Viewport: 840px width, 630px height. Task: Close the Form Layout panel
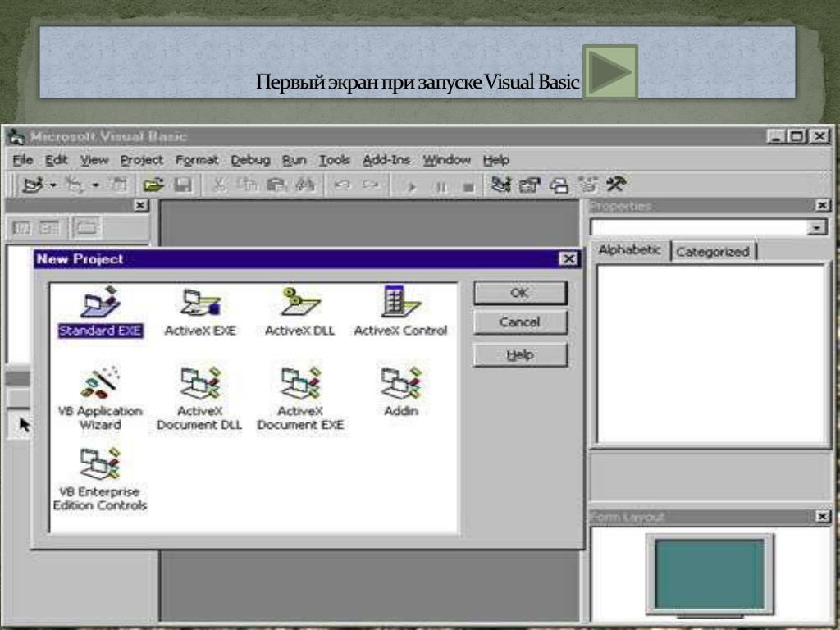[822, 516]
